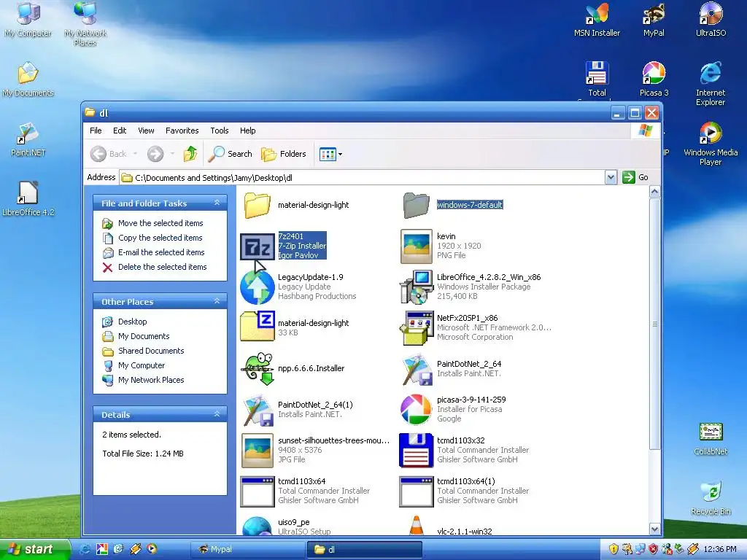The height and width of the screenshot is (560, 747).
Task: Click the Back navigation button
Action: 109,154
